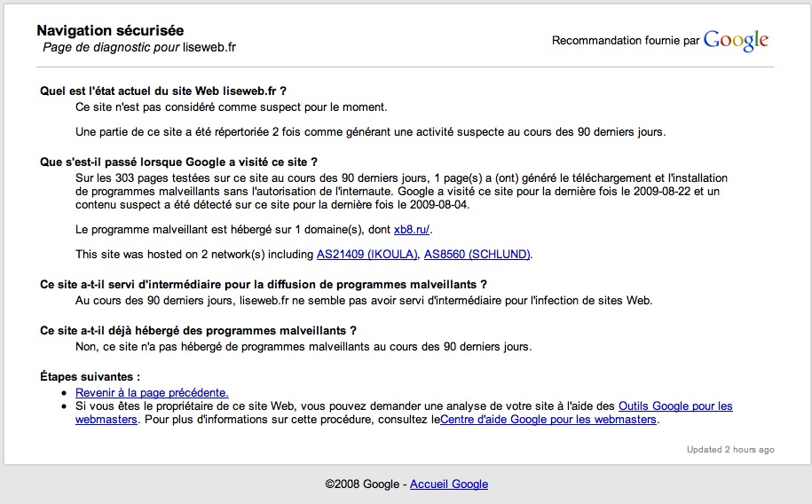Click heading 'Ce site a-t-il déjà hébergé'
Viewport: 812px width, 504px height.
coord(198,330)
